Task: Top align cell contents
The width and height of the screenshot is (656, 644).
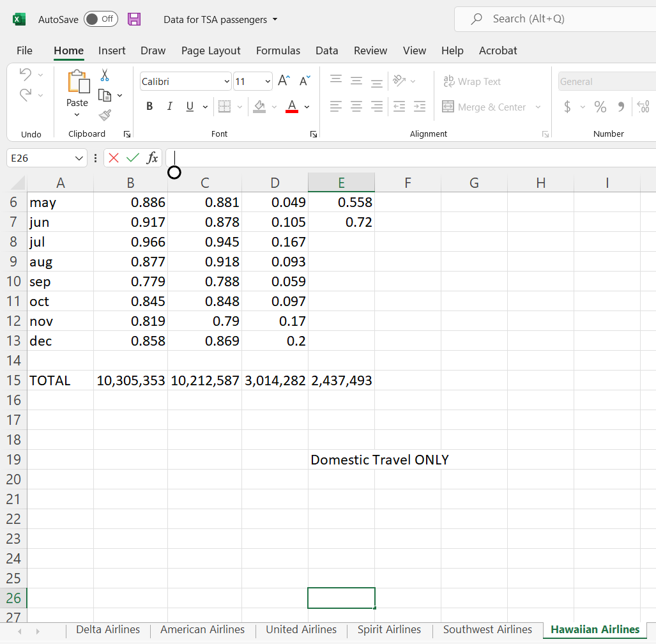Action: [336, 79]
